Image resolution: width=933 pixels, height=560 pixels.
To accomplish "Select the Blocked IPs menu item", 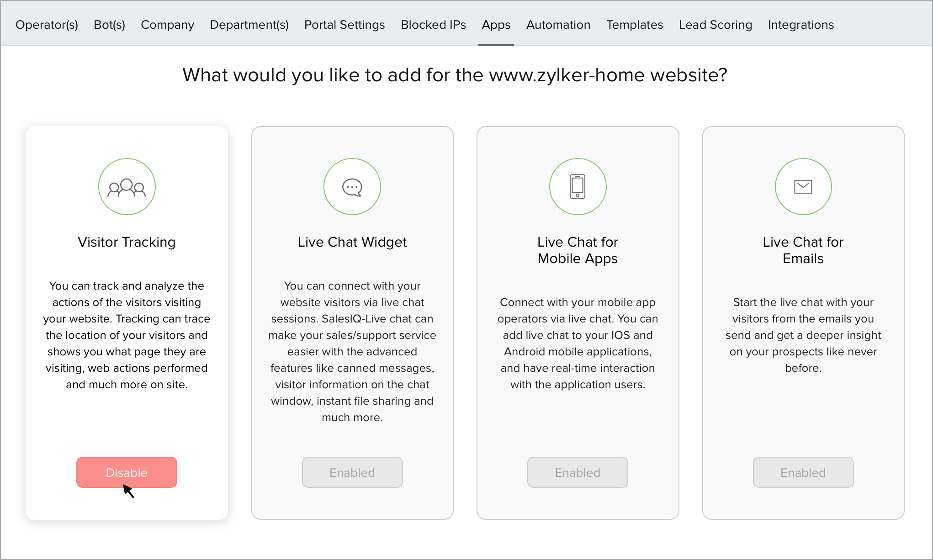I will point(433,25).
